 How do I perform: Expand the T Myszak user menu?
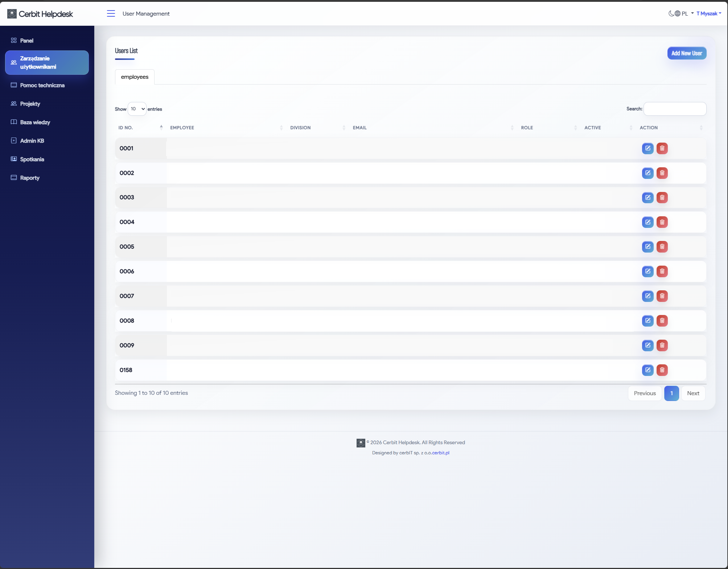pos(709,13)
